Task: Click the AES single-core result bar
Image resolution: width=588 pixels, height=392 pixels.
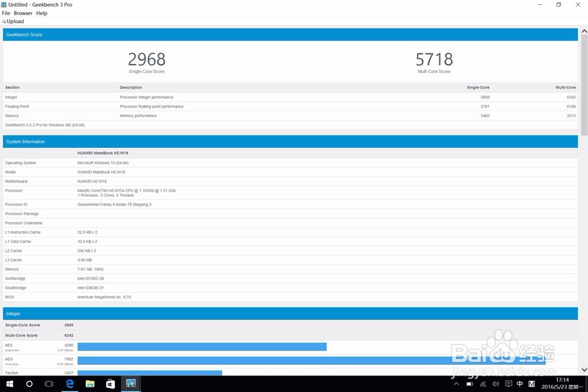Action: point(202,347)
